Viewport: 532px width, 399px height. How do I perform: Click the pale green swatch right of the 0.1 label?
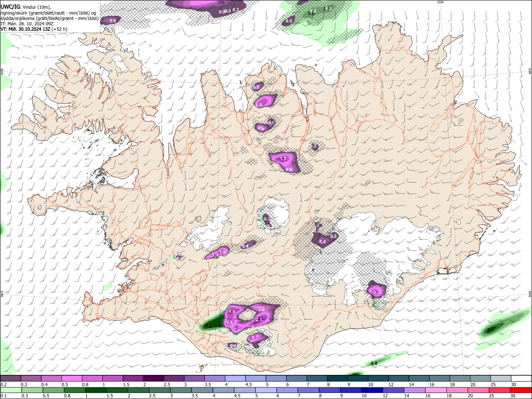coord(10,390)
